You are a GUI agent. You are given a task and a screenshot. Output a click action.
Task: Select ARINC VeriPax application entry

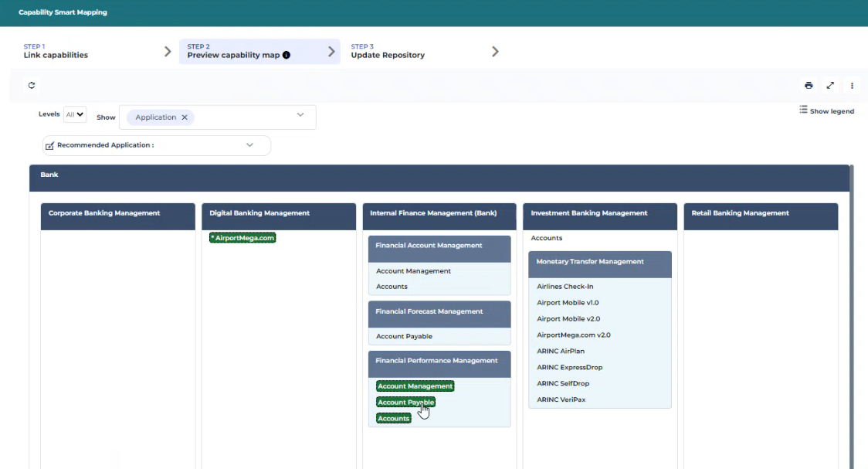561,399
